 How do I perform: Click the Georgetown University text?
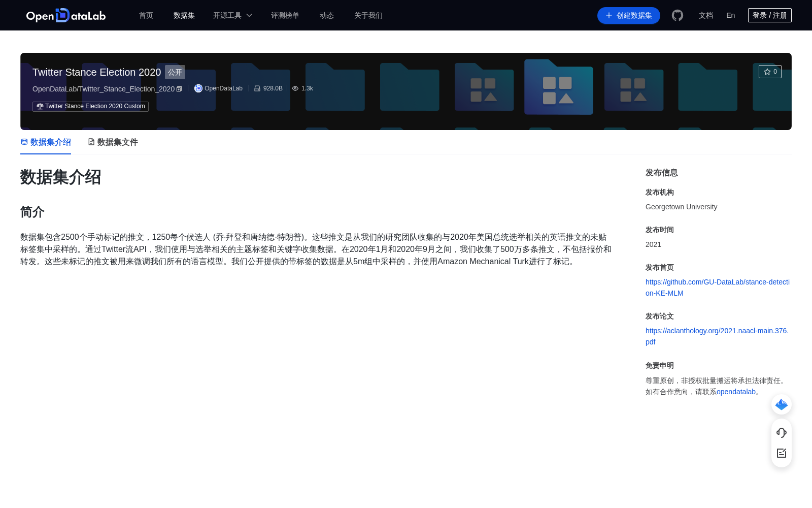click(681, 207)
